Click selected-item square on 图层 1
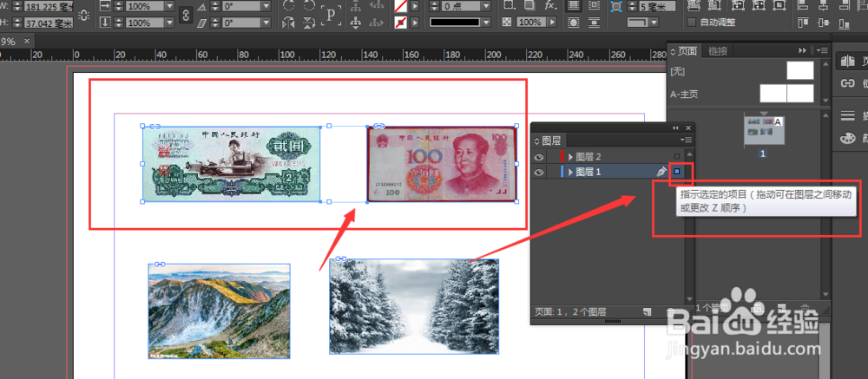This screenshot has width=868, height=379. click(x=677, y=172)
